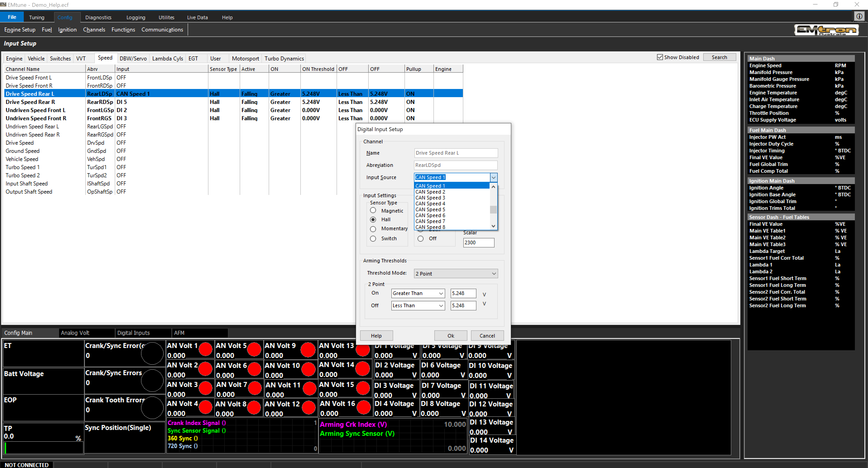Choose CAN Speed 3 from the list
The height and width of the screenshot is (468, 868).
[452, 198]
